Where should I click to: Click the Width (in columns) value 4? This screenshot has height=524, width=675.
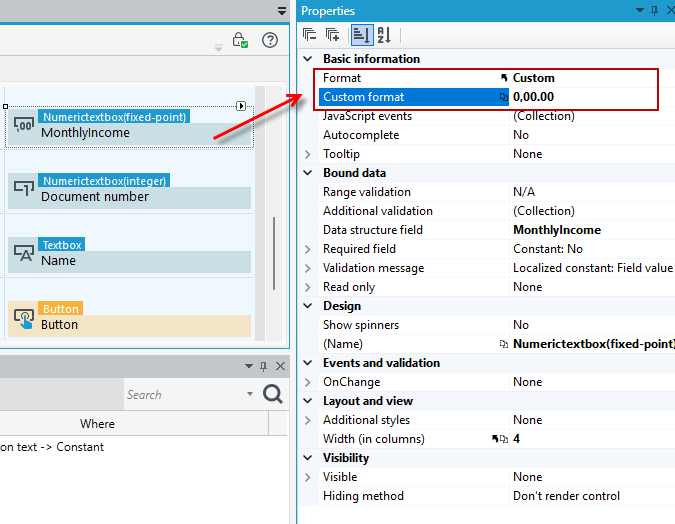click(517, 439)
